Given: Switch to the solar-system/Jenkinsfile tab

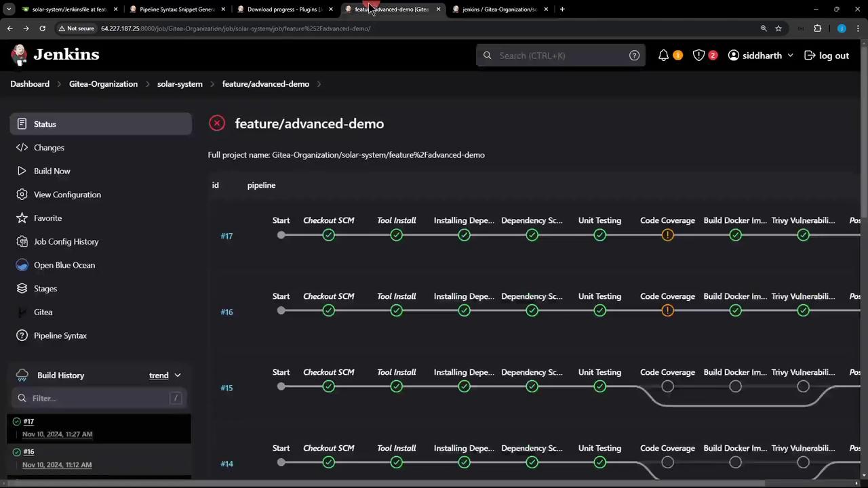Looking at the screenshot, I should point(69,9).
